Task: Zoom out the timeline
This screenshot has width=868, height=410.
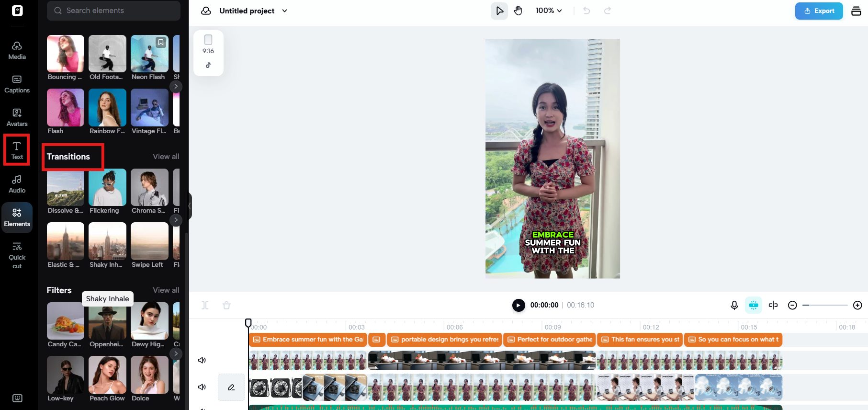Action: click(792, 305)
